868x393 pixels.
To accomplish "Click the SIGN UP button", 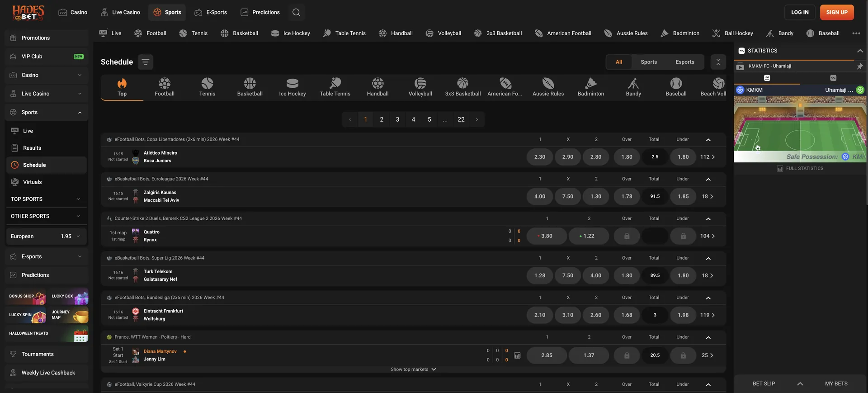I will tap(837, 12).
